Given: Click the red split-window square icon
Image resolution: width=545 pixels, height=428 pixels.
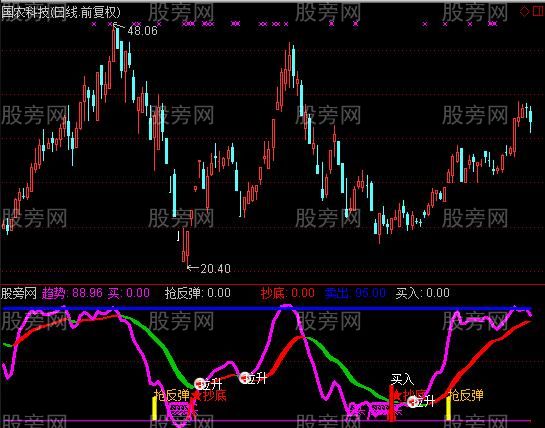Looking at the screenshot, I should coord(538,11).
